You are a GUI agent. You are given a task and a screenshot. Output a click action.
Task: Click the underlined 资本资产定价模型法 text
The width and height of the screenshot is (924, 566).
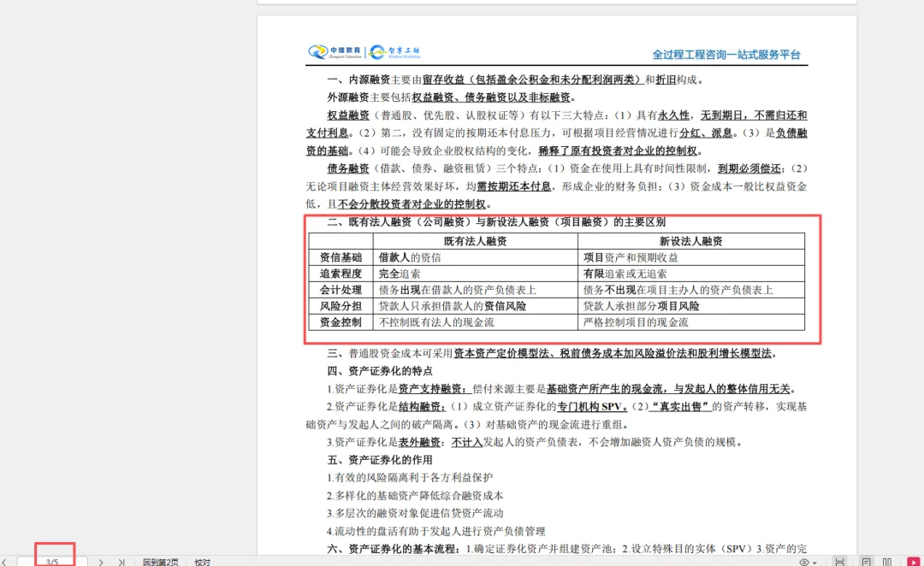click(505, 352)
